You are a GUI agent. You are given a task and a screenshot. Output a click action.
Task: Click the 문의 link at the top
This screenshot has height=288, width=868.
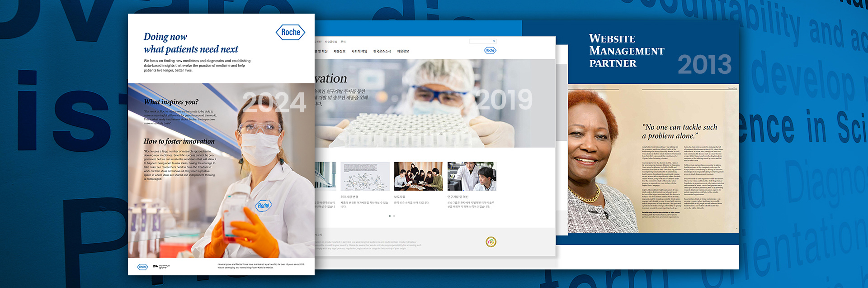point(343,42)
